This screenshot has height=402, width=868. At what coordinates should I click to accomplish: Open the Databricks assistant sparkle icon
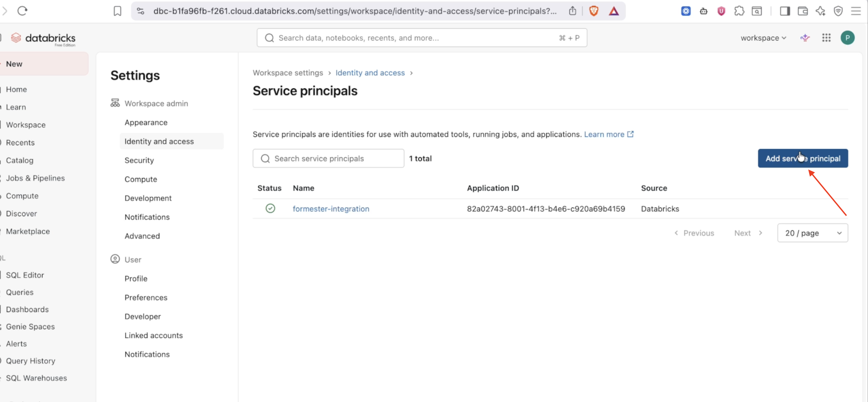pos(805,38)
